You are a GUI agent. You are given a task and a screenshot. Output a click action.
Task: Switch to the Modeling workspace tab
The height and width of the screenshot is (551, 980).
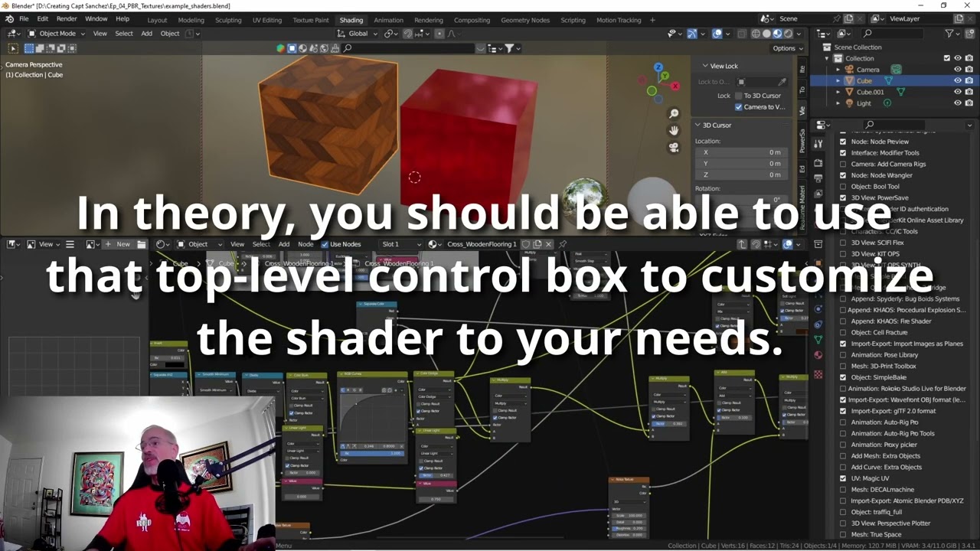pyautogui.click(x=191, y=20)
